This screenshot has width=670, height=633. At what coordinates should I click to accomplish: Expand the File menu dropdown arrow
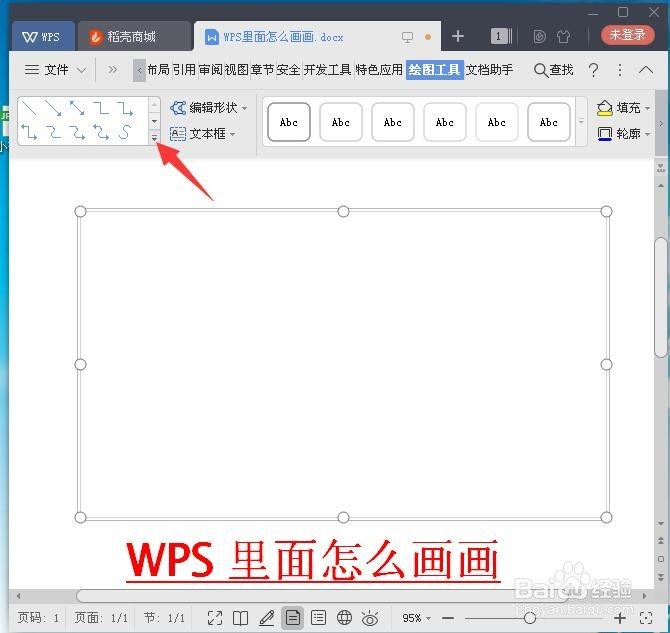(81, 70)
